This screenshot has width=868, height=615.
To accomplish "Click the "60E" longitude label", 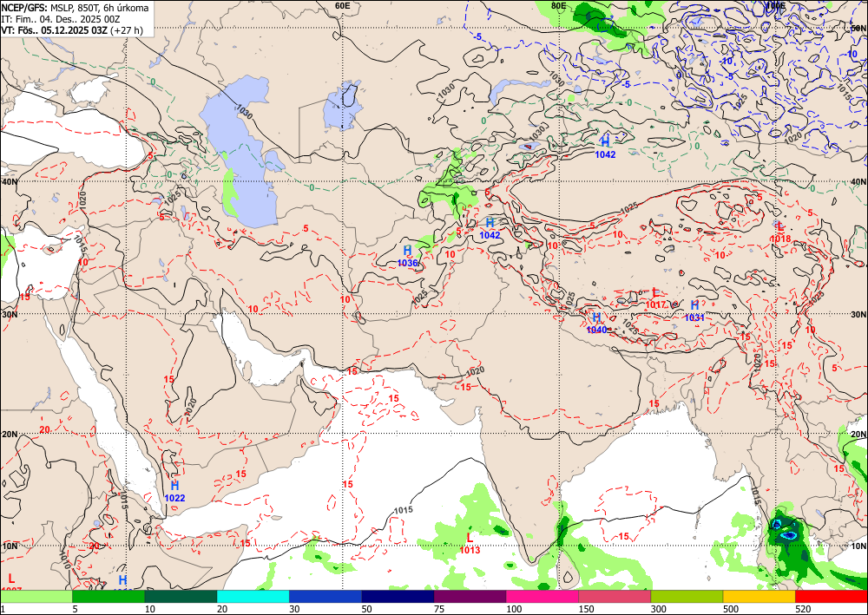I will [x=343, y=5].
